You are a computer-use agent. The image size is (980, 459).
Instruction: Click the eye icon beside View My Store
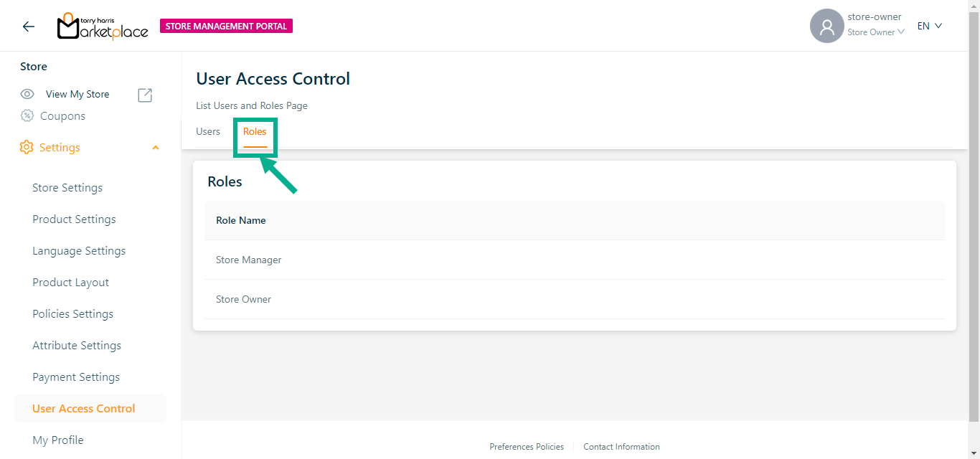point(27,94)
